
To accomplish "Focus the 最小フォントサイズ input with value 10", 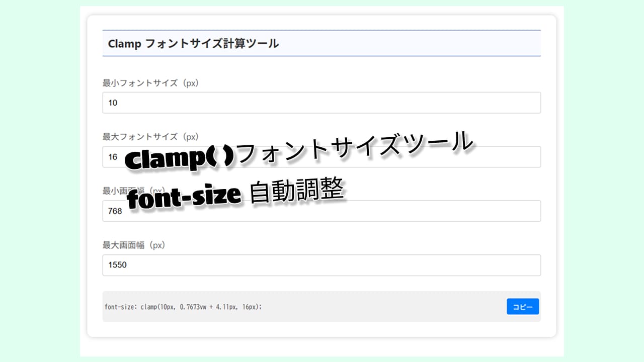I will click(x=321, y=103).
